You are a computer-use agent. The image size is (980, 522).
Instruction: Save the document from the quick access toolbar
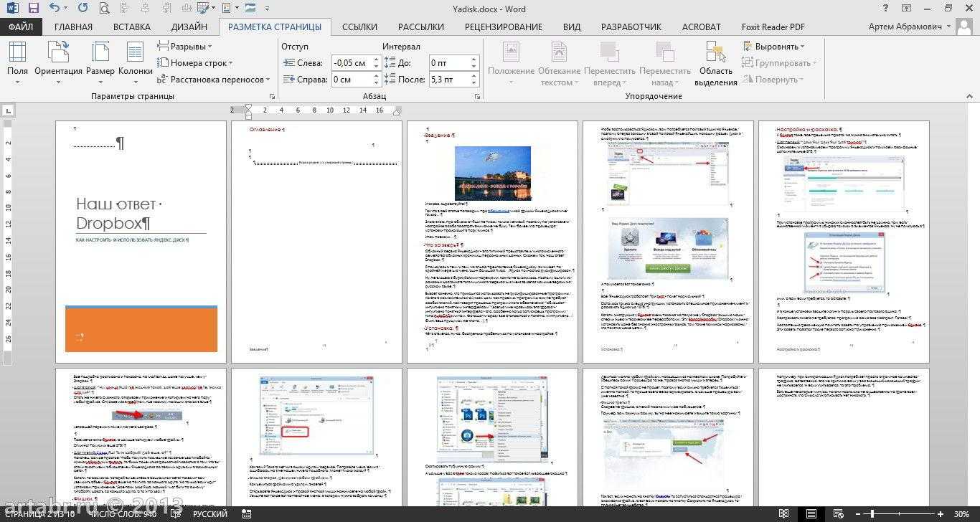pos(34,9)
